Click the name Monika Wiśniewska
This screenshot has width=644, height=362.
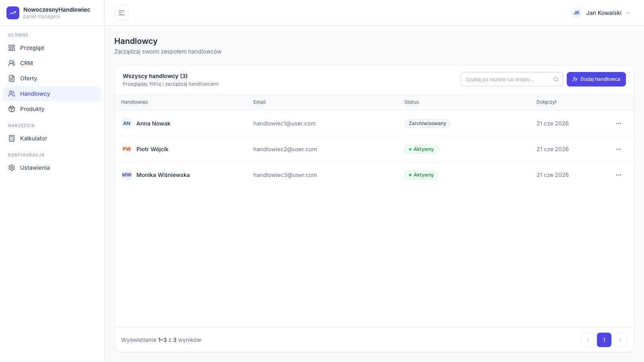click(163, 175)
